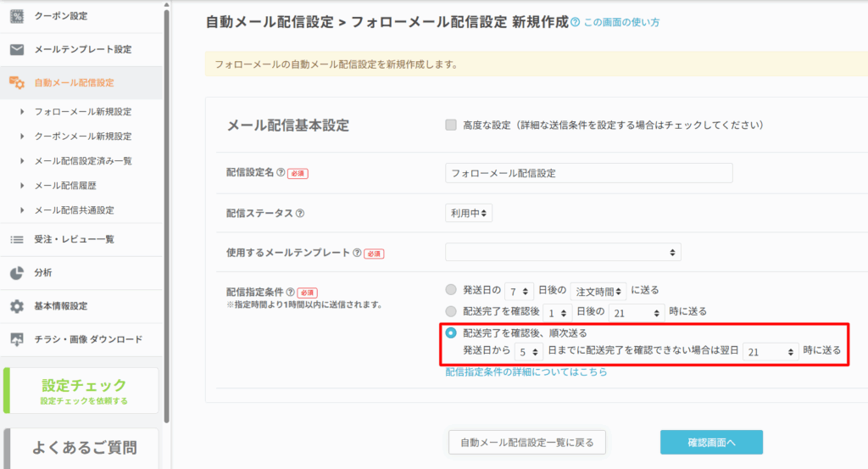Image resolution: width=868 pixels, height=469 pixels.
Task: Select the 発送日の日後 radio option
Action: click(451, 290)
